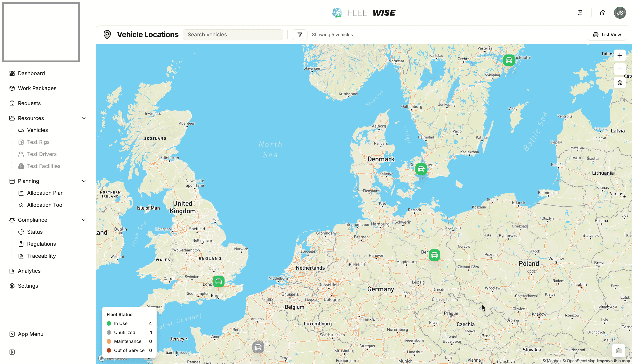Reset map to home view
This screenshot has height=364, width=632.
[x=619, y=82]
